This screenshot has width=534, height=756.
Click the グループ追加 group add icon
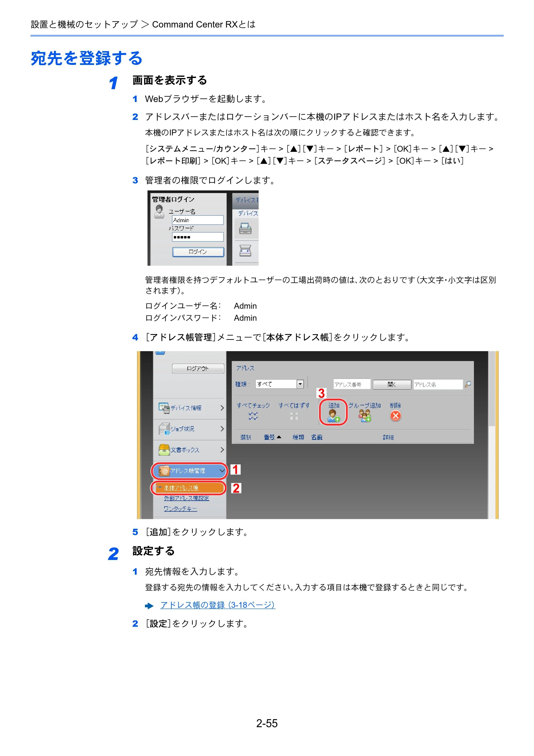pyautogui.click(x=365, y=416)
